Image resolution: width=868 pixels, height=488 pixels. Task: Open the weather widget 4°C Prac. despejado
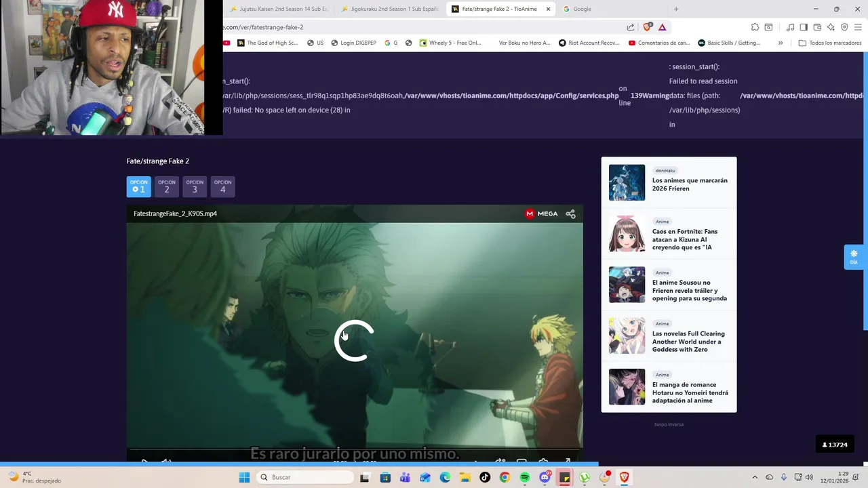pos(34,477)
